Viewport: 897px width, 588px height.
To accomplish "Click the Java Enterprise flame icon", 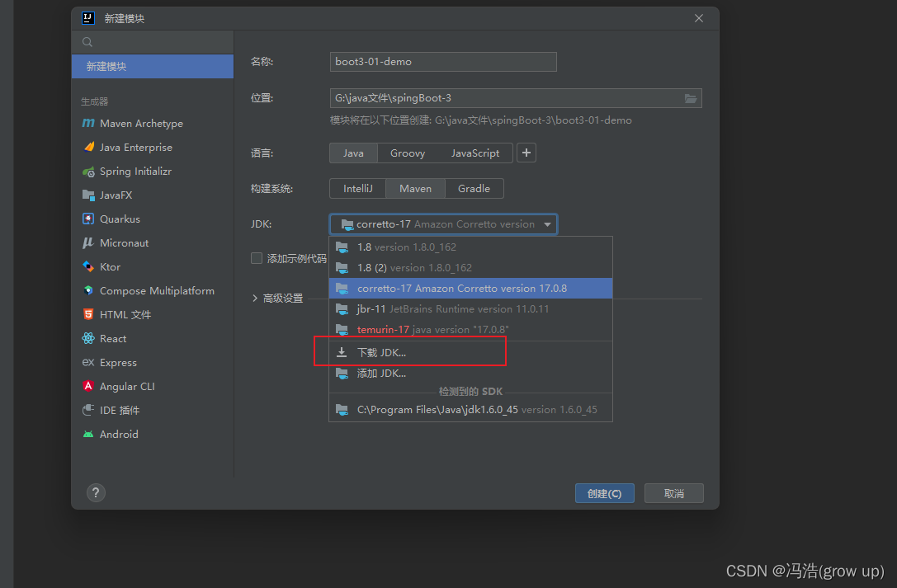I will [88, 147].
